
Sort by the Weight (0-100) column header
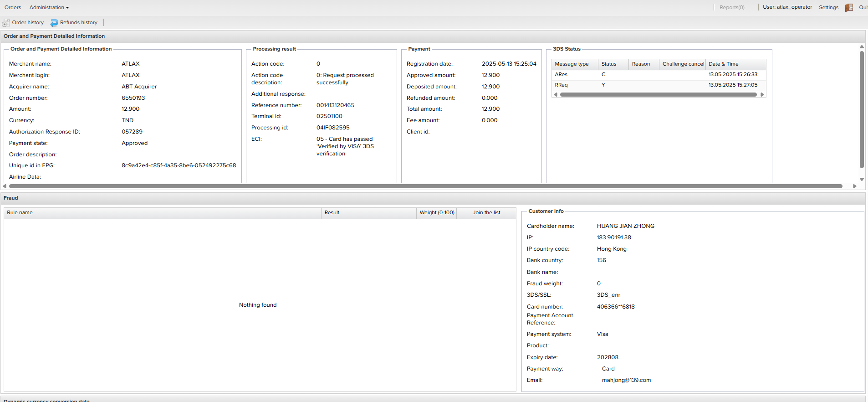(x=437, y=213)
